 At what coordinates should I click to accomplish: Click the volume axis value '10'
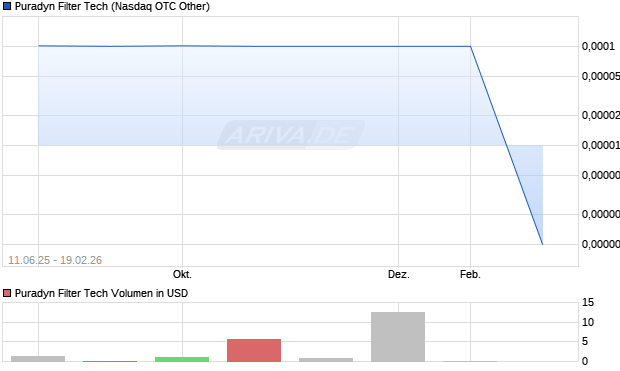pos(588,322)
